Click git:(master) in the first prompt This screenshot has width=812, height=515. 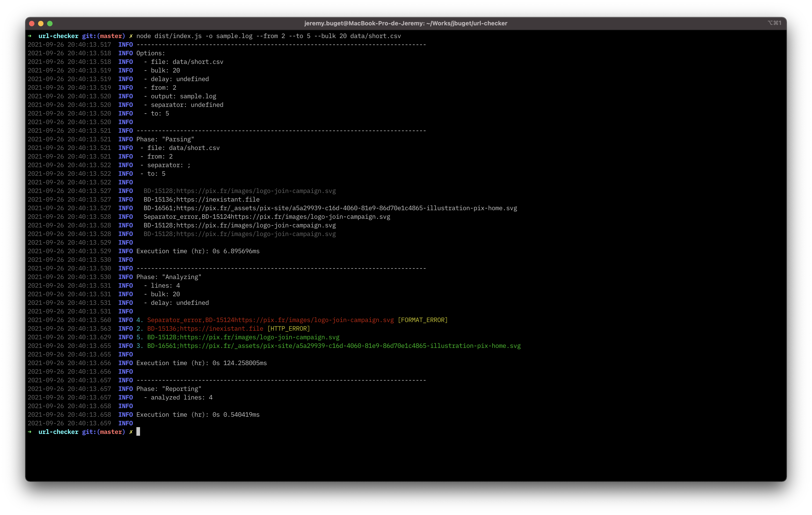click(x=103, y=36)
